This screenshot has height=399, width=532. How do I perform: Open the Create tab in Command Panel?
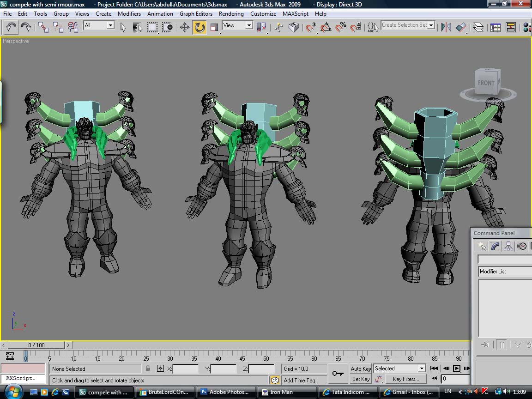click(x=482, y=246)
